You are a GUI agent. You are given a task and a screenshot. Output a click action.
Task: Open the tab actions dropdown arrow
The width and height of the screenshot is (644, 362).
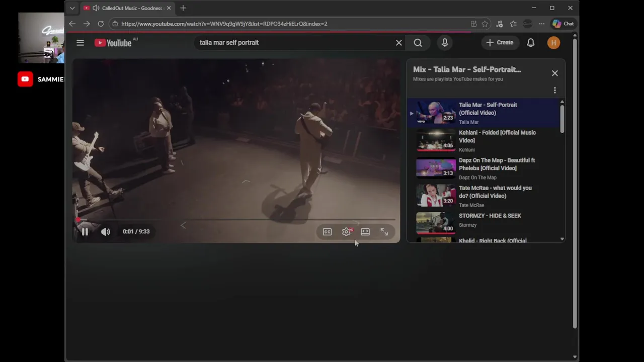(72, 8)
